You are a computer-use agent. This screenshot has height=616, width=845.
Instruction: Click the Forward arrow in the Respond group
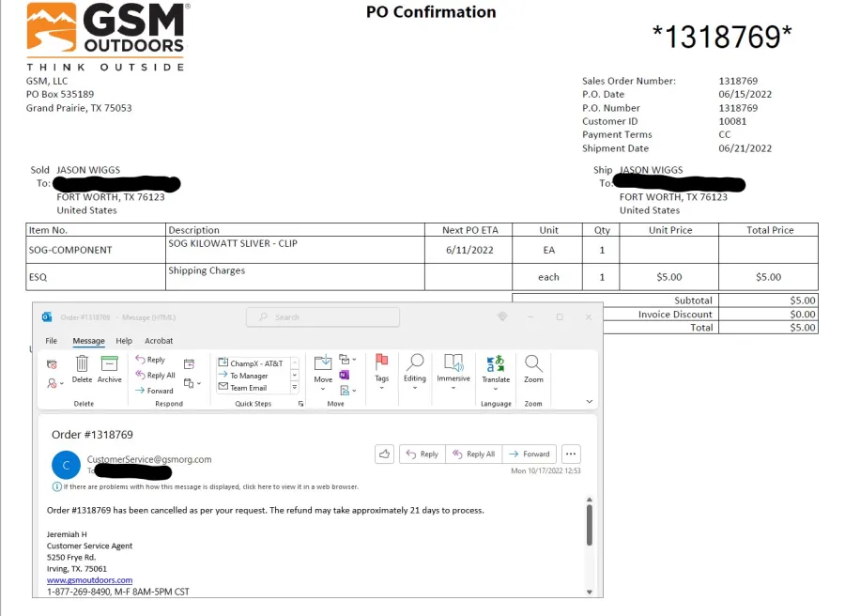pyautogui.click(x=154, y=391)
